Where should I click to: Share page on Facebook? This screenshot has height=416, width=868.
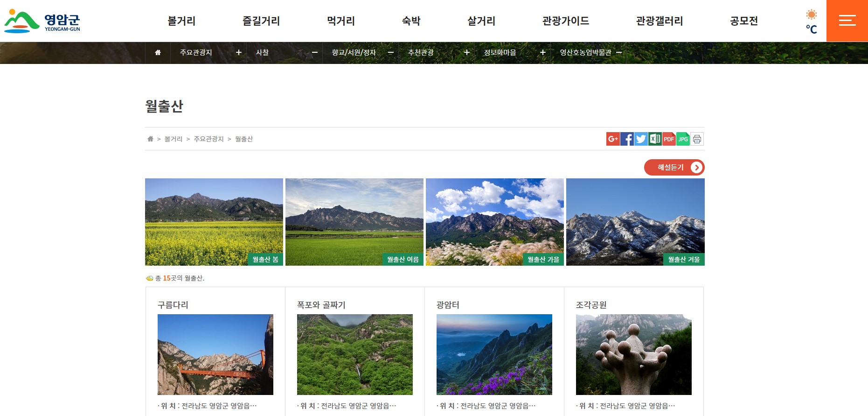(627, 139)
